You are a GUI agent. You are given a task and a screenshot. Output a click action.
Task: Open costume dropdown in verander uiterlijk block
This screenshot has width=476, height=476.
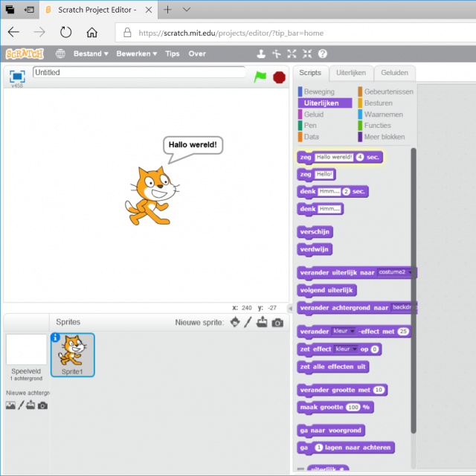(x=394, y=272)
